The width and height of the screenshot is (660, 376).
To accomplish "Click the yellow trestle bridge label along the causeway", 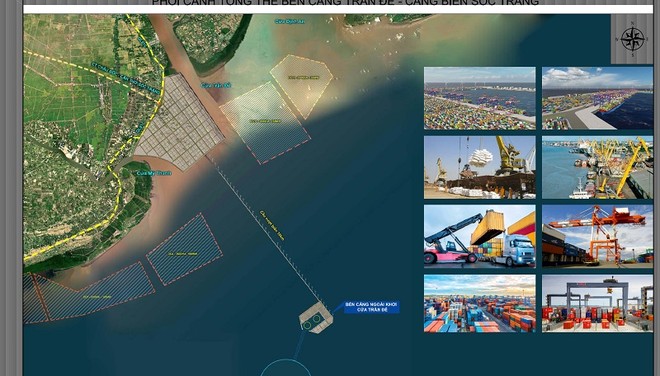I will (272, 226).
